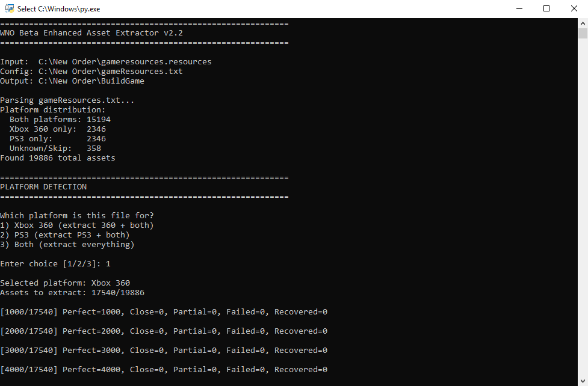Click the "PLATFORM DETECTION" heading text
The height and width of the screenshot is (386, 588).
click(x=43, y=187)
